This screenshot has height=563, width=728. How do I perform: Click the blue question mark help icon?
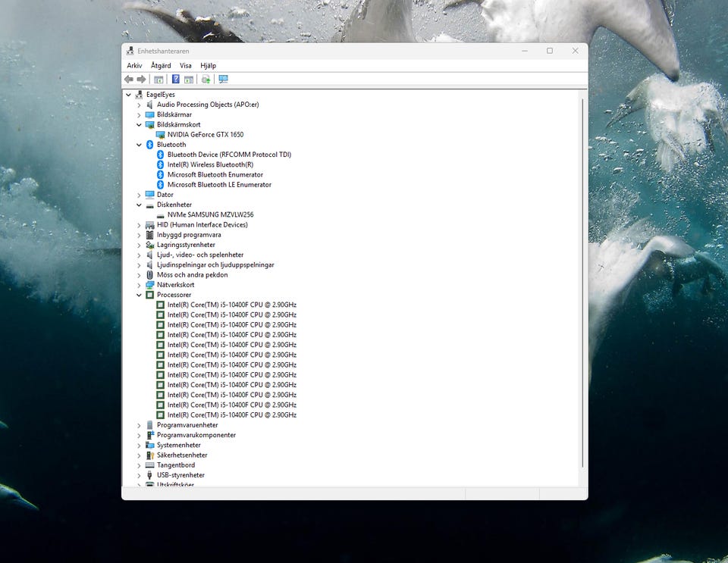[x=176, y=80]
